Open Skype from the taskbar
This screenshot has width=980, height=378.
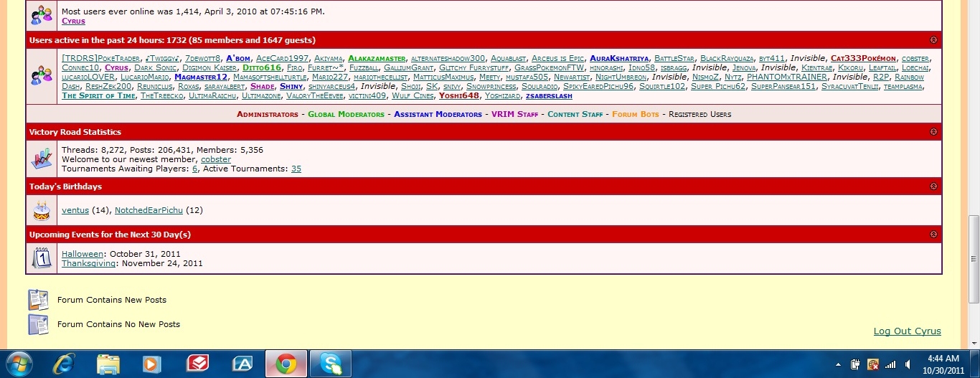tap(331, 364)
